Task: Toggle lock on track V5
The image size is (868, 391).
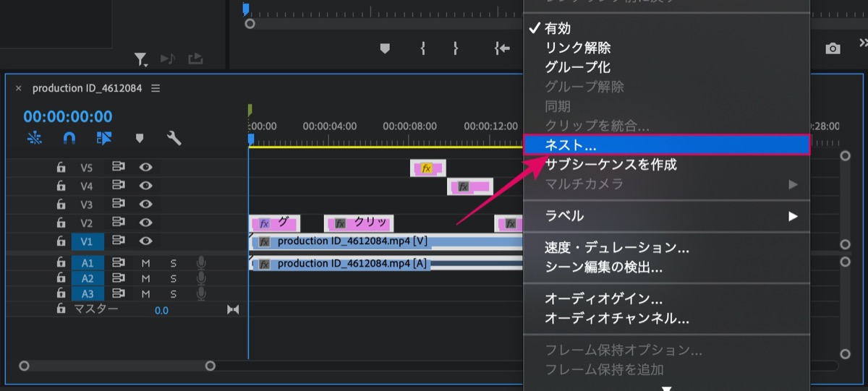Action: tap(61, 167)
